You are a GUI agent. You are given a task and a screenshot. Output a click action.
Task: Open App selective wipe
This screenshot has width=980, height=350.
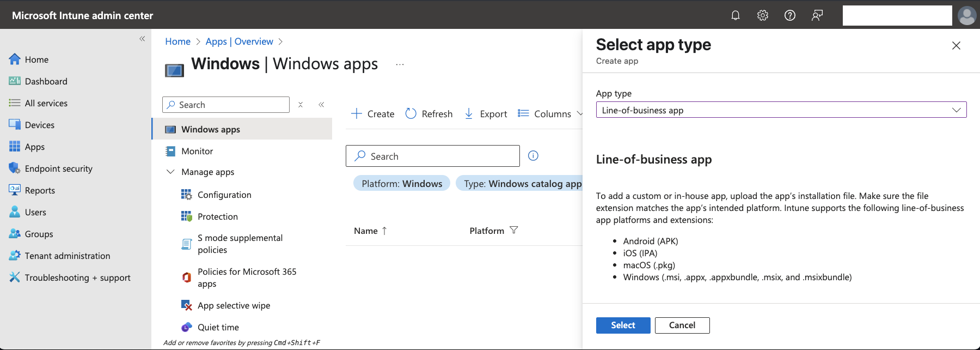234,305
